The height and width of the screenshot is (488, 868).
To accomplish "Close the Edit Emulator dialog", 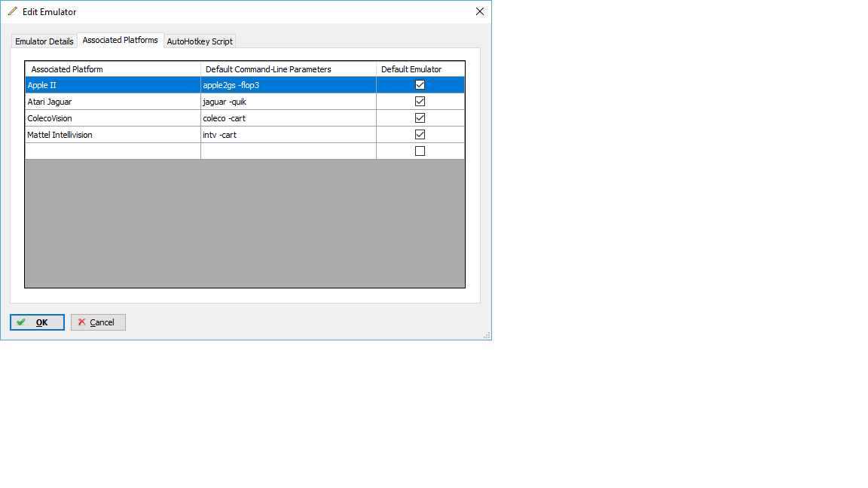I will (x=479, y=11).
